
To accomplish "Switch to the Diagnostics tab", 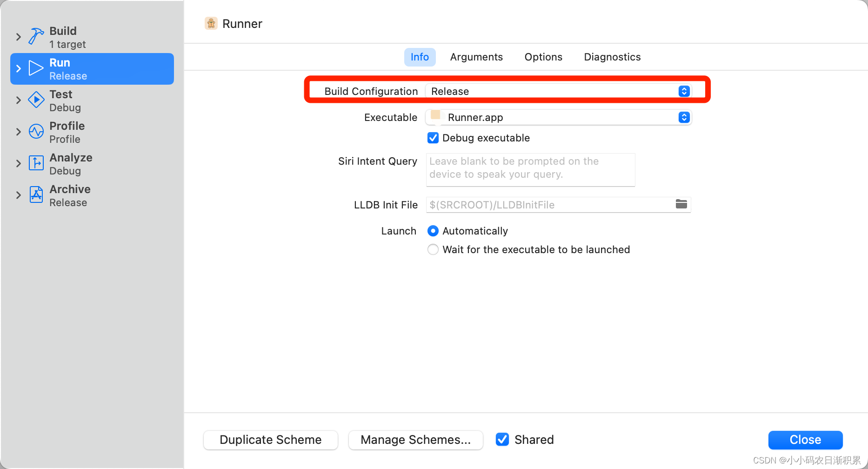I will point(612,57).
